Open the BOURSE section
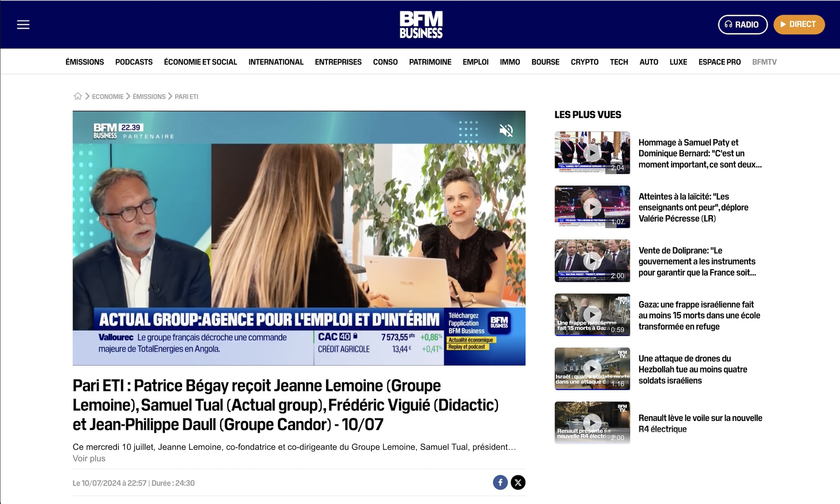Viewport: 840px width, 504px height. pyautogui.click(x=545, y=62)
